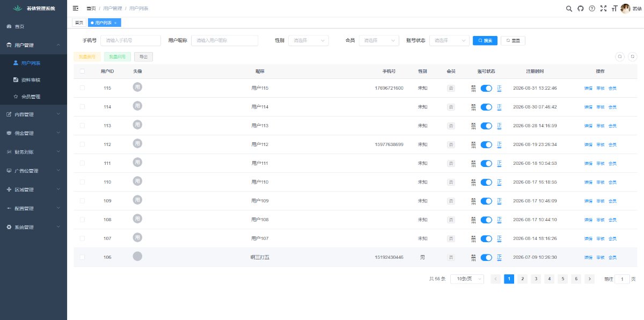The height and width of the screenshot is (320, 644).
Task: Go to page 2 in pagination
Action: click(x=522, y=279)
